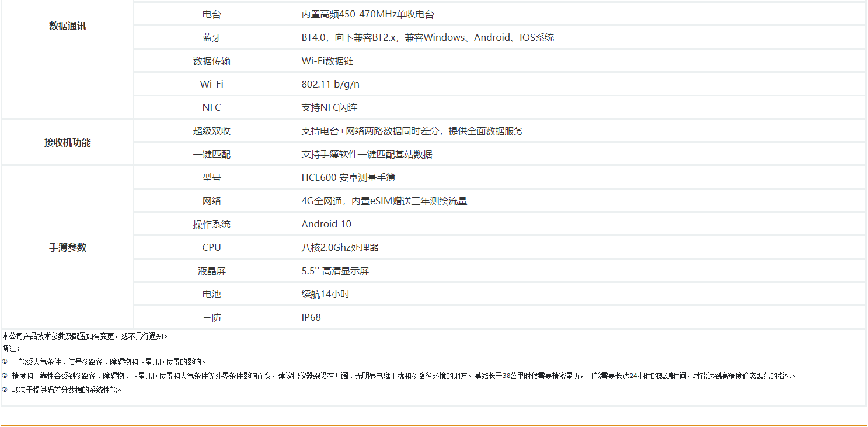Select the Android 10 value cell
This screenshot has width=868, height=427.
point(326,225)
